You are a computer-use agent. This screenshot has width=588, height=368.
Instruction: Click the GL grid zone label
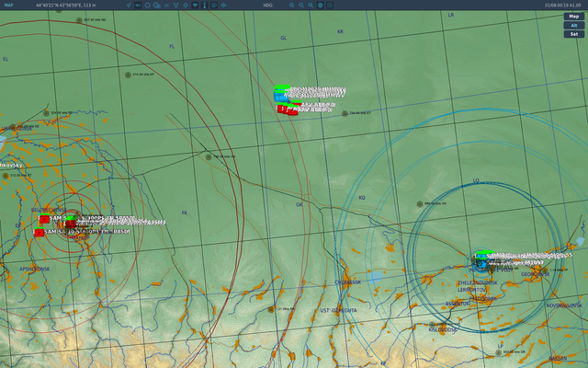(284, 38)
